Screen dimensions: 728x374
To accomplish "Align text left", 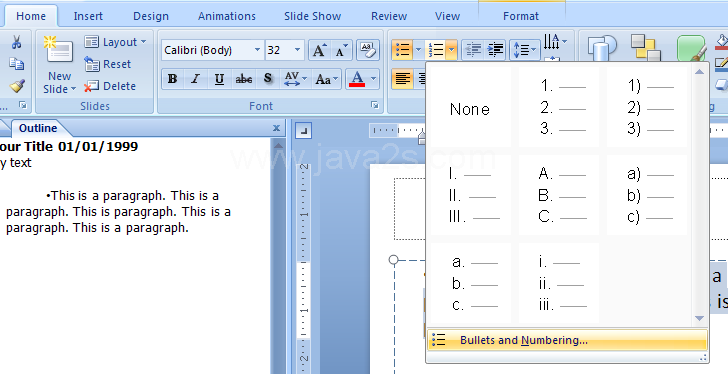I will [403, 79].
